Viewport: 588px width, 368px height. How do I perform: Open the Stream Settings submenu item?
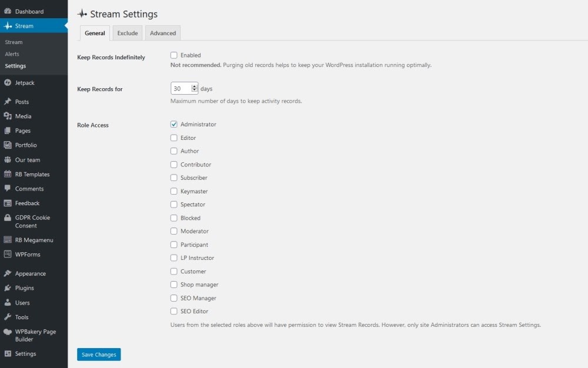coord(15,66)
